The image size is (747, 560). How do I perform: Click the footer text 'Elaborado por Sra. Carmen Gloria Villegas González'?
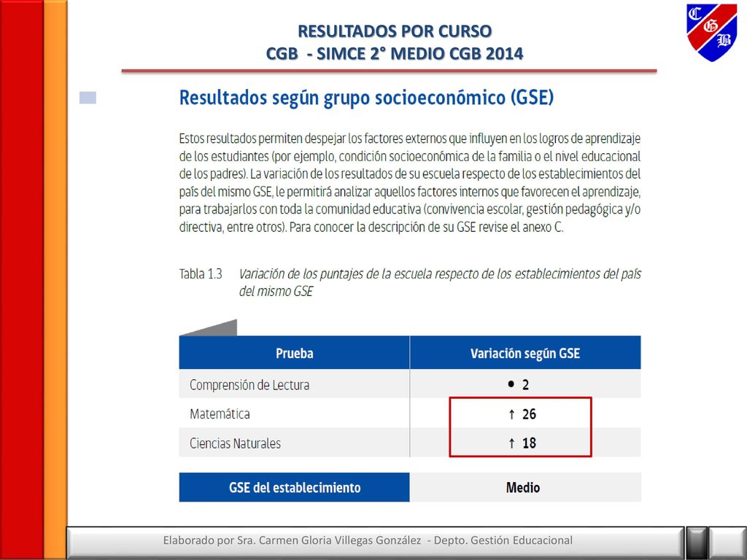292,540
